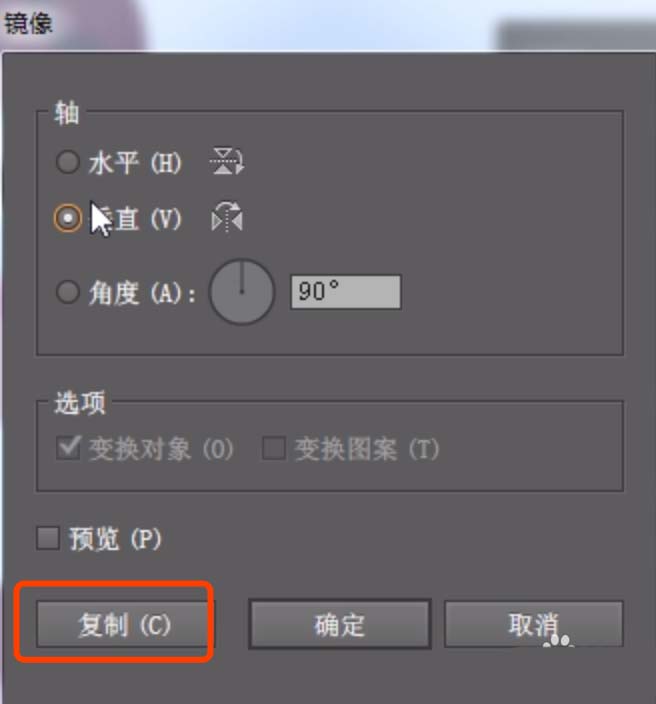Select the 水平 (H) radio button

68,162
